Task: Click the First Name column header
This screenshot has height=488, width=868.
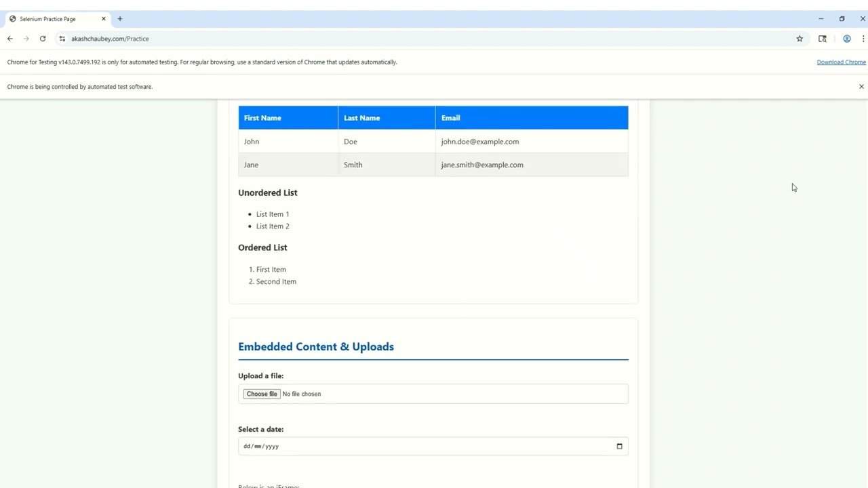Action: pyautogui.click(x=288, y=118)
